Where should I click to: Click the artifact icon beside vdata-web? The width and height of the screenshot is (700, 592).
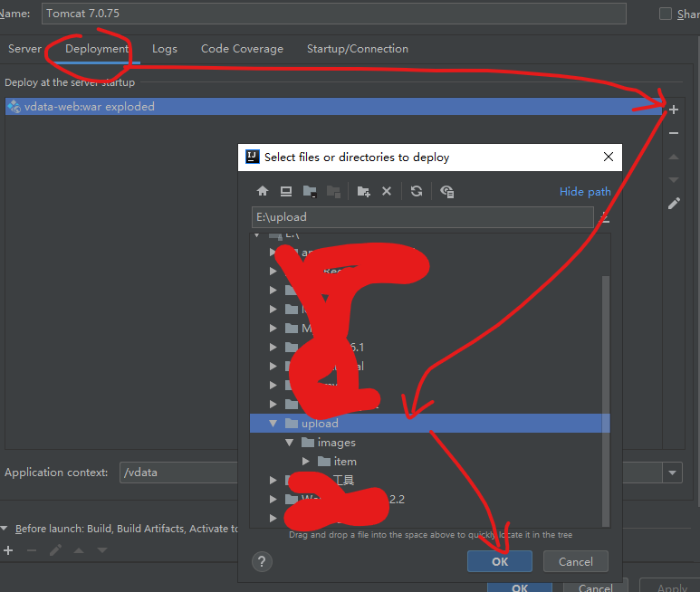14,106
